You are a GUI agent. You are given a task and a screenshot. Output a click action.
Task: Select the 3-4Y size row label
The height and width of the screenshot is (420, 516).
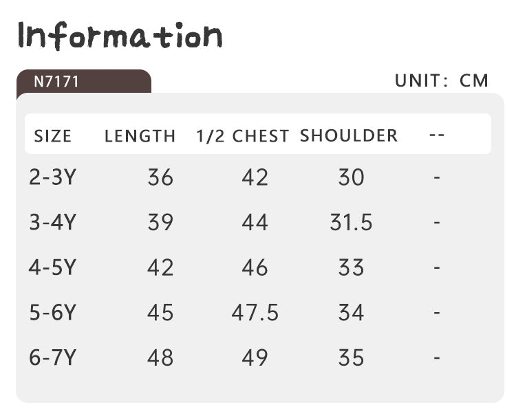(x=52, y=223)
